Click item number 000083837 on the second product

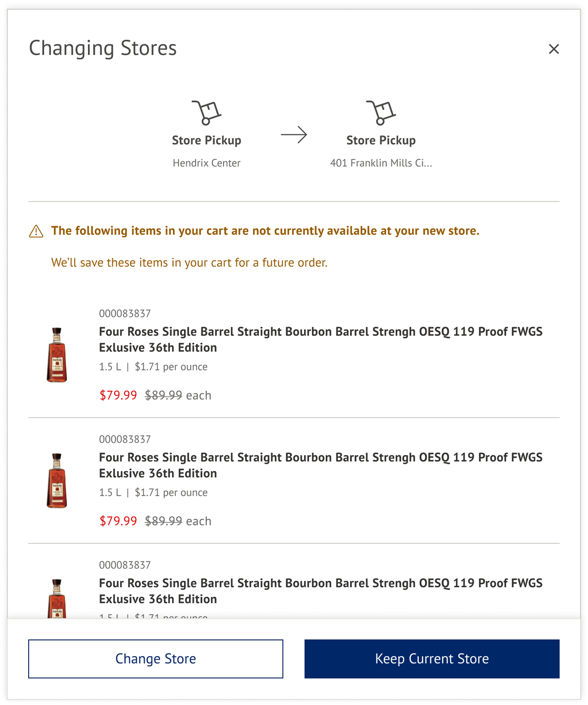(x=125, y=439)
